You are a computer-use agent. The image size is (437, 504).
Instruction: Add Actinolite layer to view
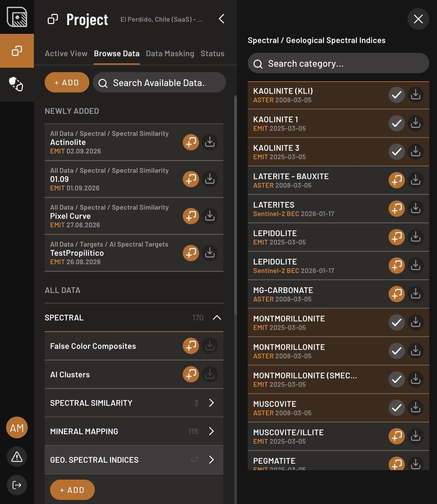tap(191, 142)
